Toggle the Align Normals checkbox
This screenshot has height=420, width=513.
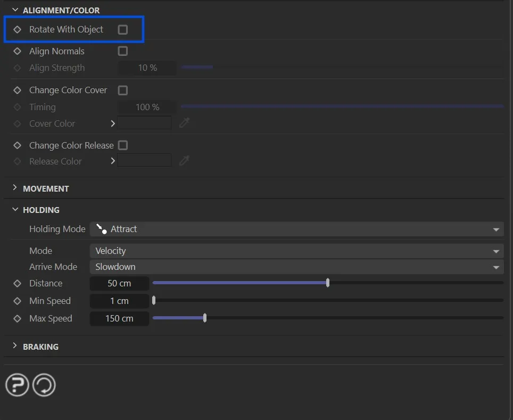pos(123,52)
